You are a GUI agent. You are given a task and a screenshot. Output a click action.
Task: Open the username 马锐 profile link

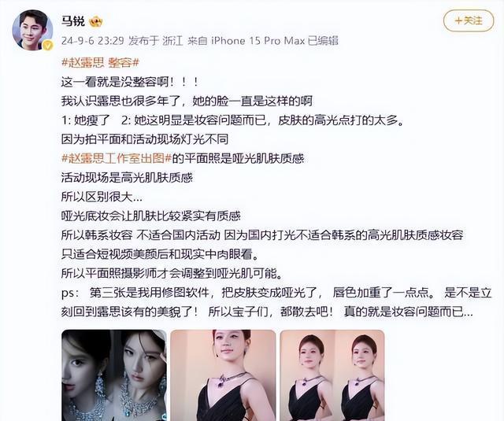click(73, 21)
